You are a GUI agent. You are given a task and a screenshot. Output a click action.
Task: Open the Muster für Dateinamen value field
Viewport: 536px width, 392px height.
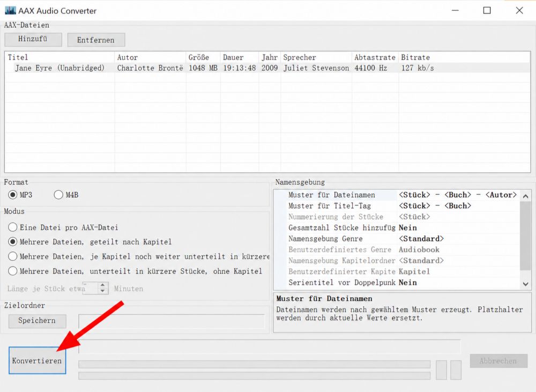click(x=458, y=195)
